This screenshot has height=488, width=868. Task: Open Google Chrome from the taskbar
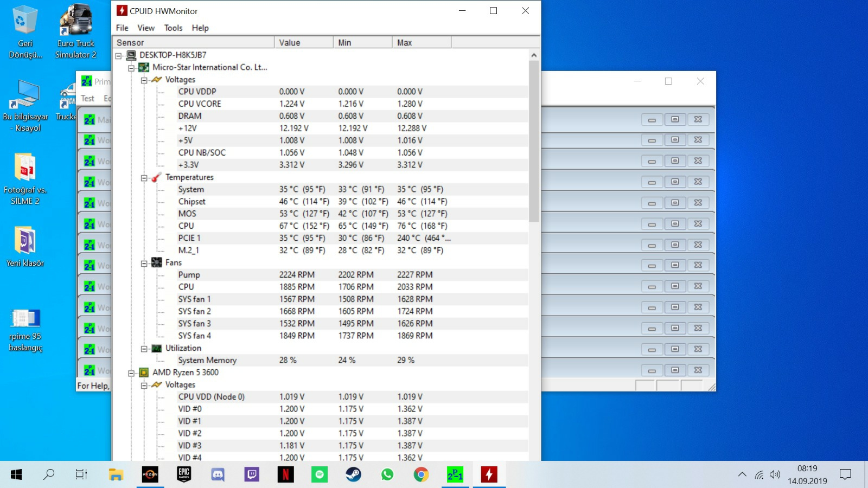421,475
